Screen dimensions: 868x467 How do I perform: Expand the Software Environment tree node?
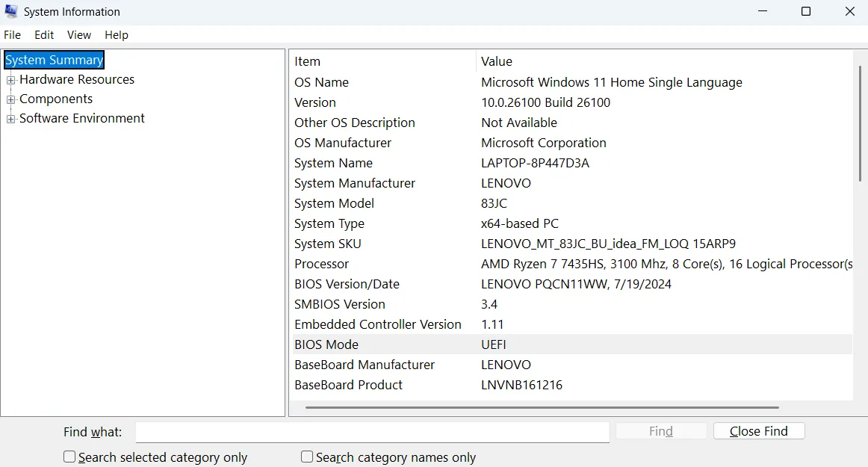(x=10, y=119)
